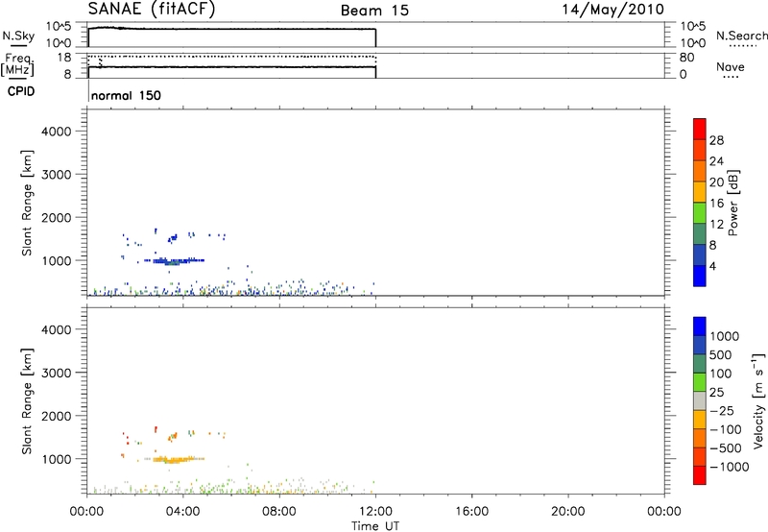Click the 18 tick of frequency axis
This screenshot has width=768, height=532.
tap(64, 58)
